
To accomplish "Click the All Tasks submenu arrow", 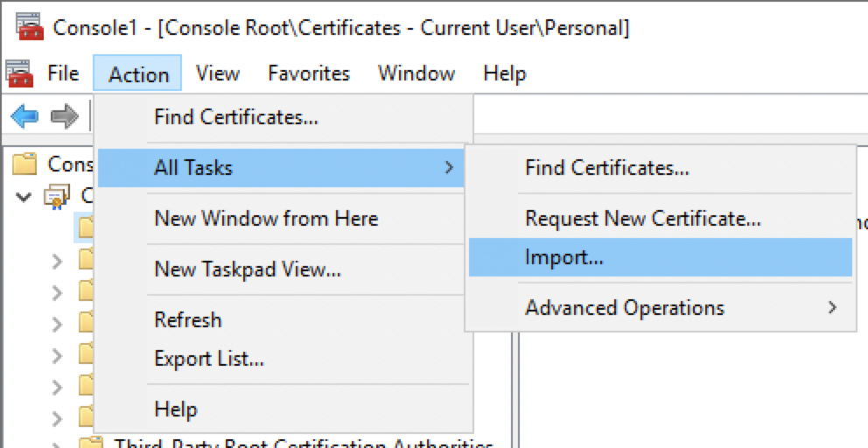I will (x=449, y=167).
